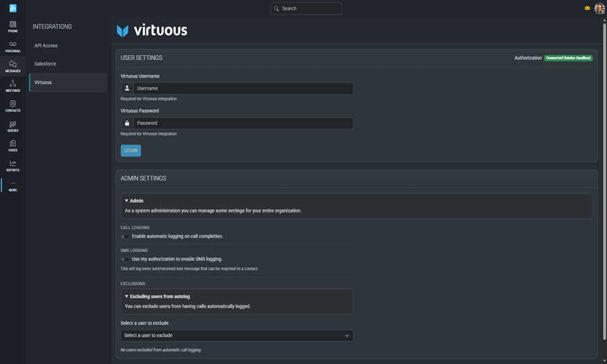Open the user profile avatar
607x364 pixels.
click(x=599, y=8)
